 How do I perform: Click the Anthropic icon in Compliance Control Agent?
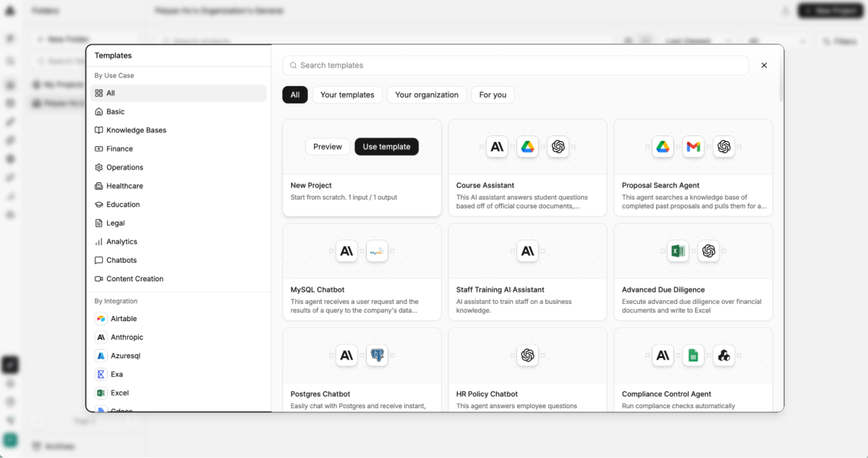pos(663,355)
